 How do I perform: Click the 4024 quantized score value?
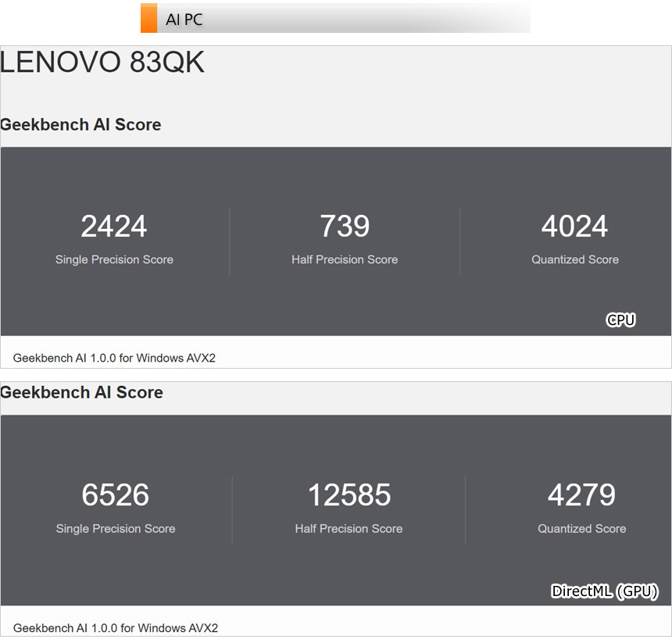pyautogui.click(x=574, y=227)
